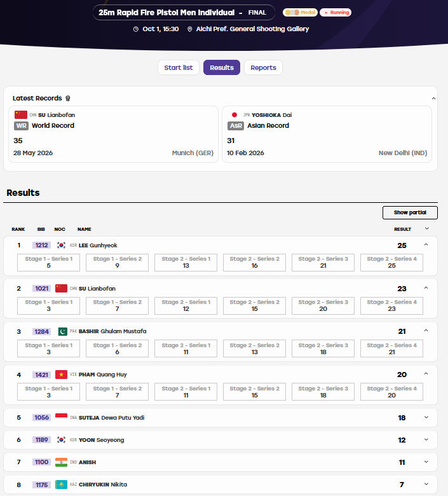Viewport: 448px width, 496px height.
Task: Click LEE Gunhyeok's Stage 1 - Series 1 box
Action: tap(49, 263)
